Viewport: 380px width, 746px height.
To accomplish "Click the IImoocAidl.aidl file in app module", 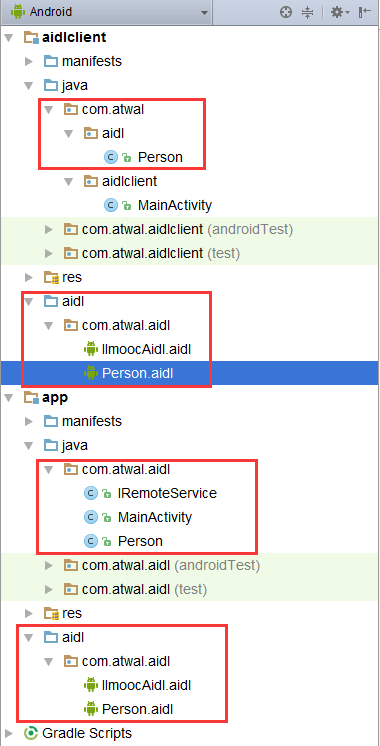I will (x=146, y=685).
